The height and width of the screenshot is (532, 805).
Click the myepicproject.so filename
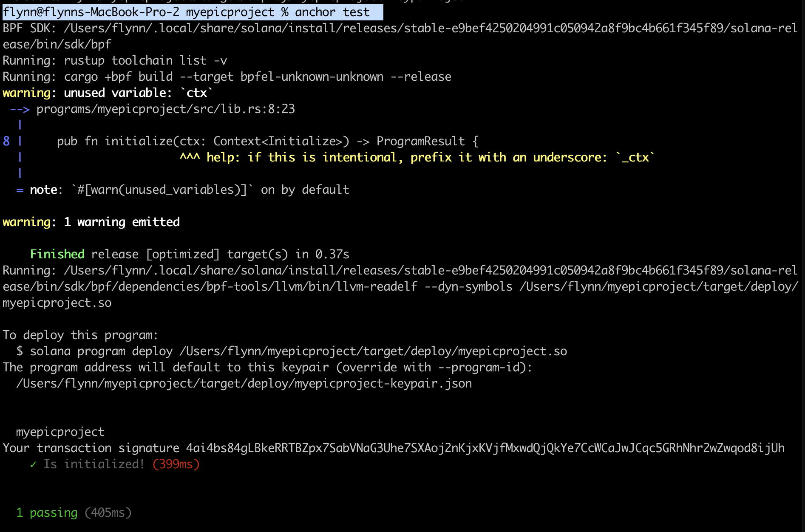(x=56, y=303)
